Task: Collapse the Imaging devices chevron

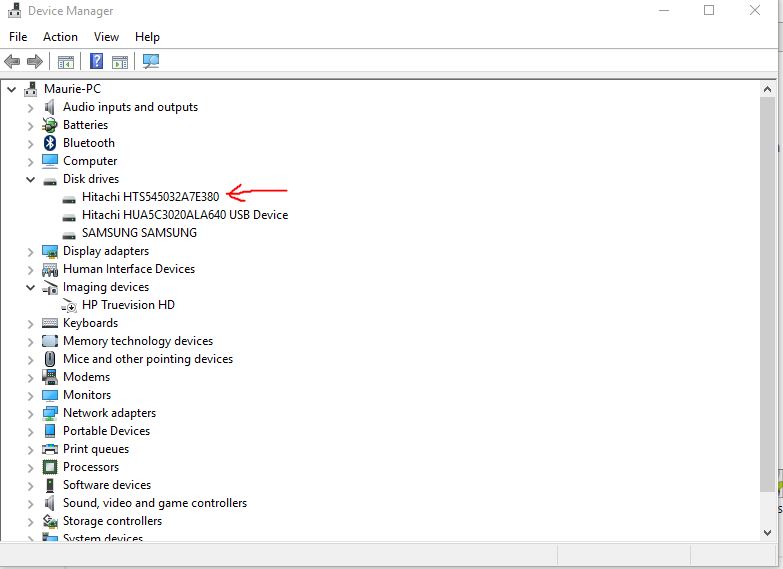Action: [30, 287]
